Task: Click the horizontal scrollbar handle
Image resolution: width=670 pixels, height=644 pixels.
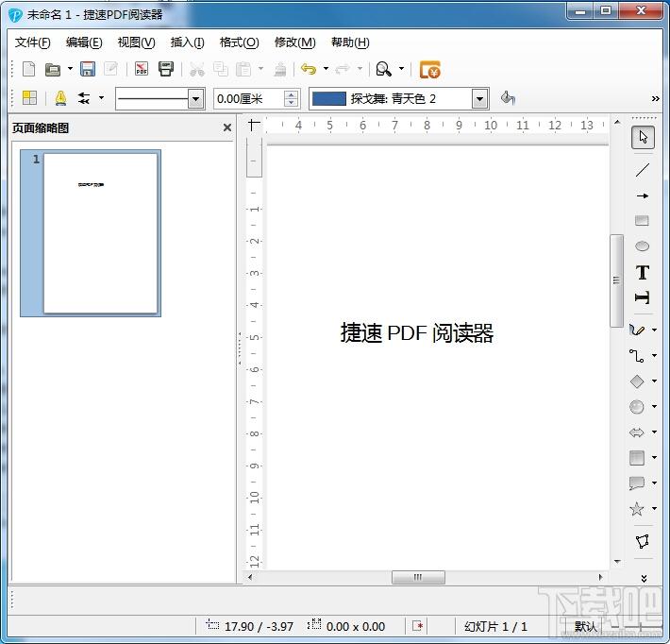Action: [x=418, y=577]
